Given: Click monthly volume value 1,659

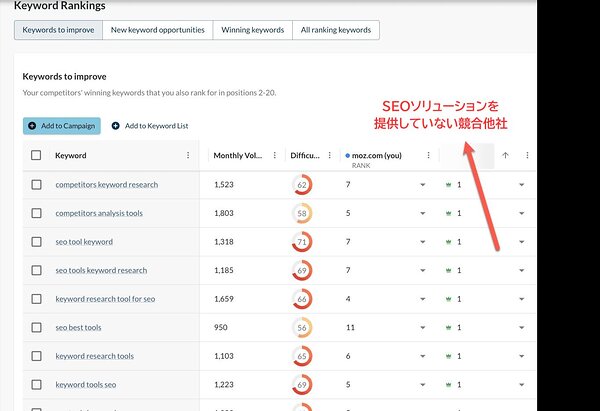Looking at the screenshot, I should tap(224, 299).
